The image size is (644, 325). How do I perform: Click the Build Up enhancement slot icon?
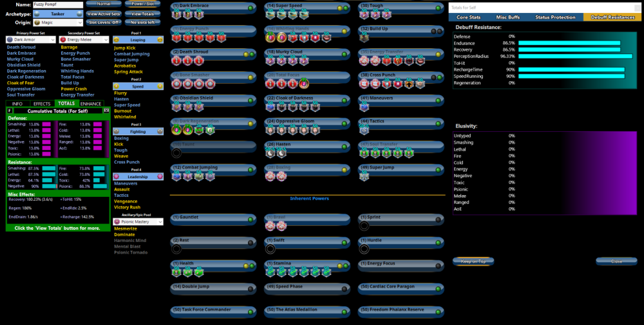pos(365,38)
